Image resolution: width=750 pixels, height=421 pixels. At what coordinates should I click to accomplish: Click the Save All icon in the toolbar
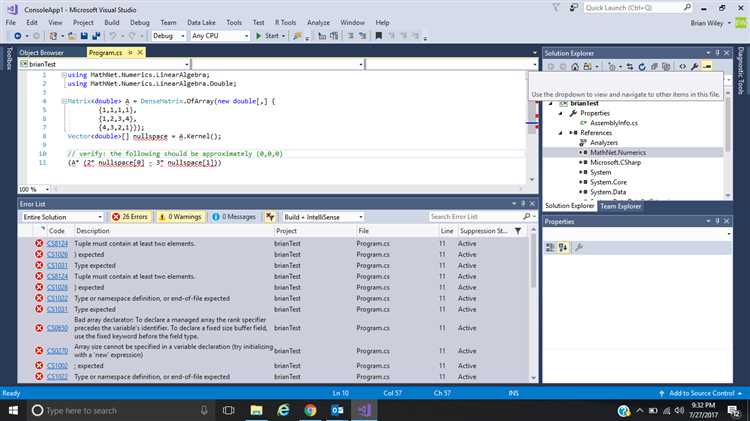(x=96, y=36)
